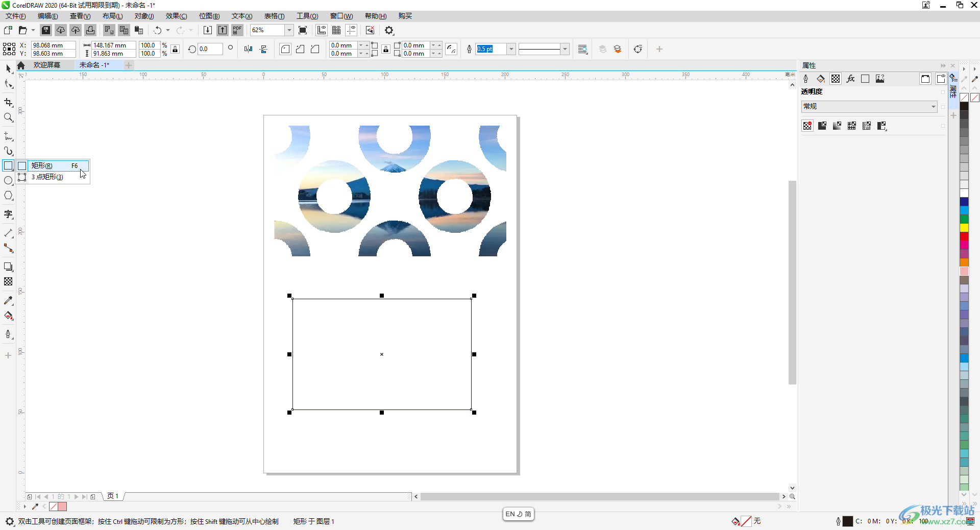Select the Color Eyedropper tool

point(8,301)
